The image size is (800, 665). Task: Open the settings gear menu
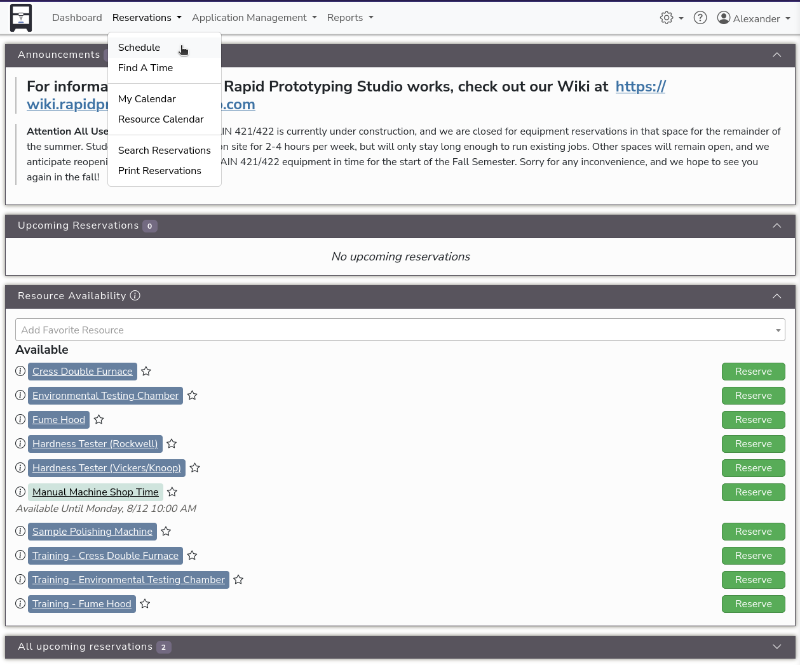667,18
